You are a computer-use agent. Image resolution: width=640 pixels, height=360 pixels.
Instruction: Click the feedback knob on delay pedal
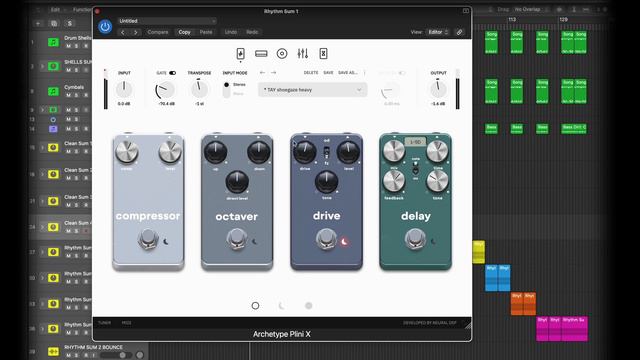point(394,181)
